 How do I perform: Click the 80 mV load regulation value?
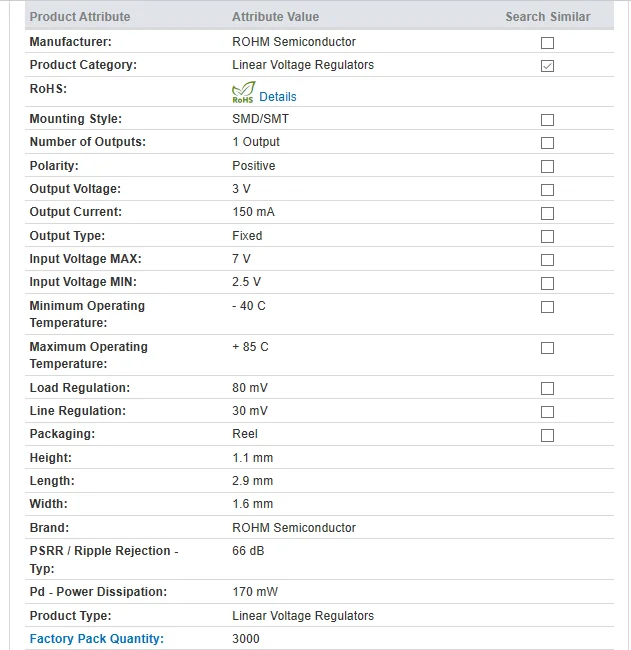tap(250, 388)
